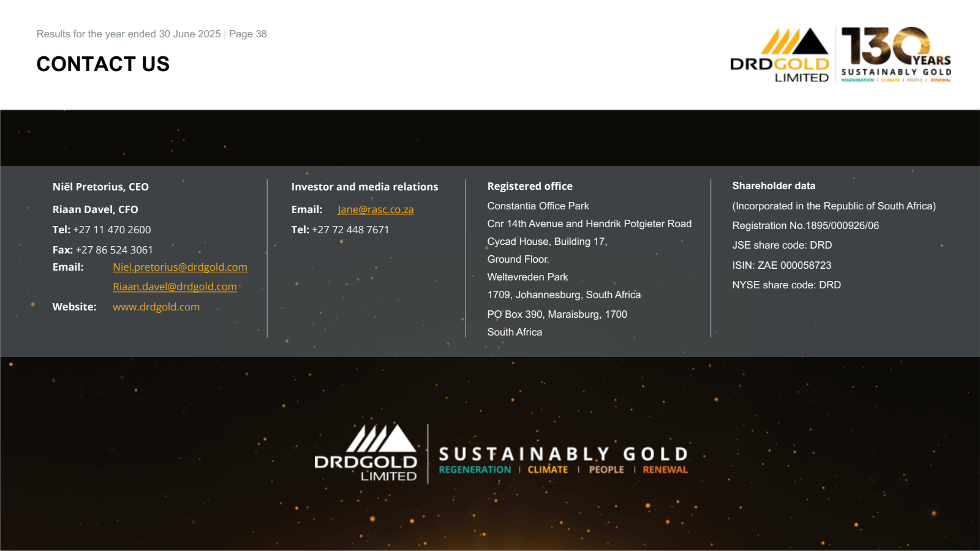Select fax number '+27 86 524 3061'
Viewport: 980px width, 551px height.
115,250
